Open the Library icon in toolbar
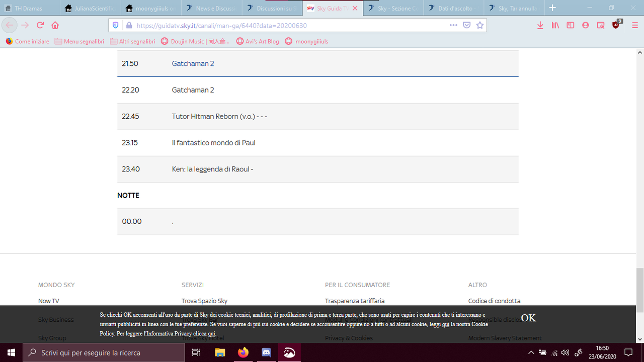Image resolution: width=644 pixels, height=362 pixels. (x=555, y=25)
